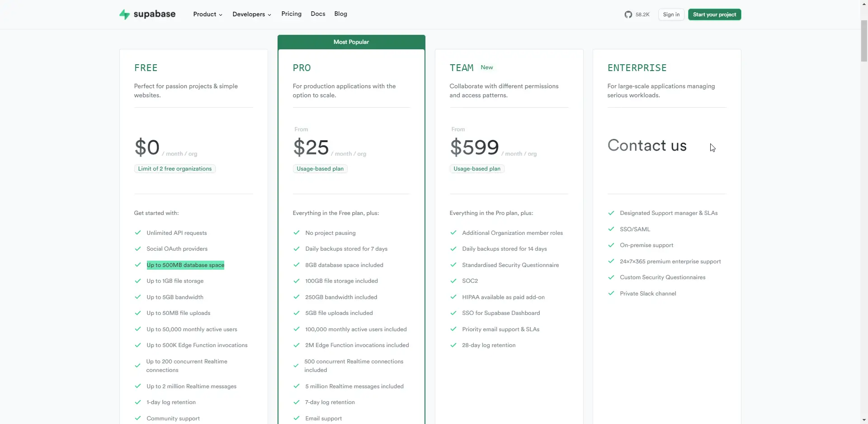Viewport: 868px width, 424px height.
Task: Click the Limit of 2 free organizations badge
Action: (175, 169)
